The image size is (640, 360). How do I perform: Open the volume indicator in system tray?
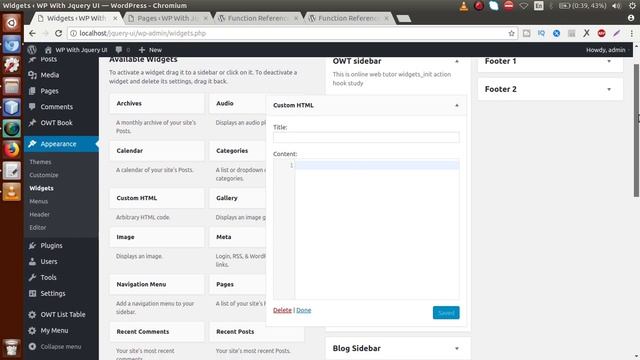pos(616,6)
